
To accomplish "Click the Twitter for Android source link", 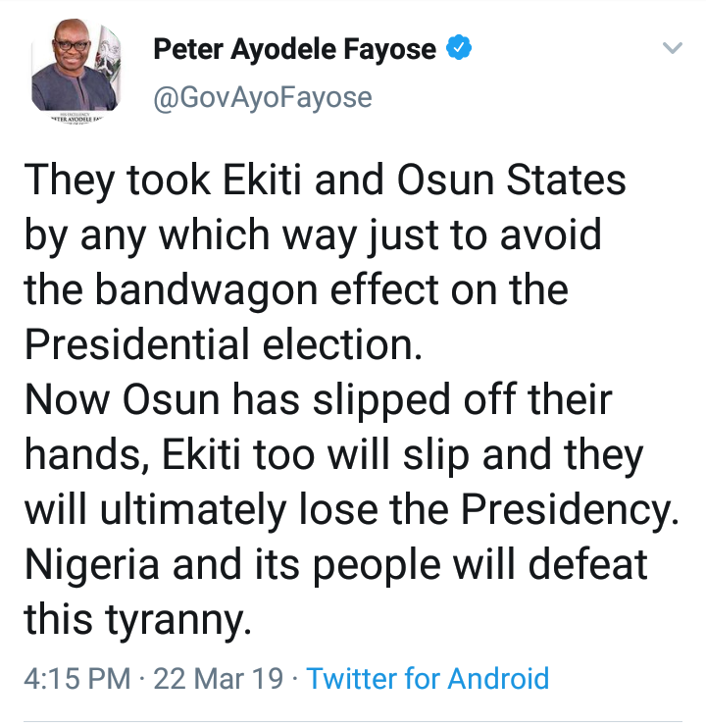I will [428, 678].
